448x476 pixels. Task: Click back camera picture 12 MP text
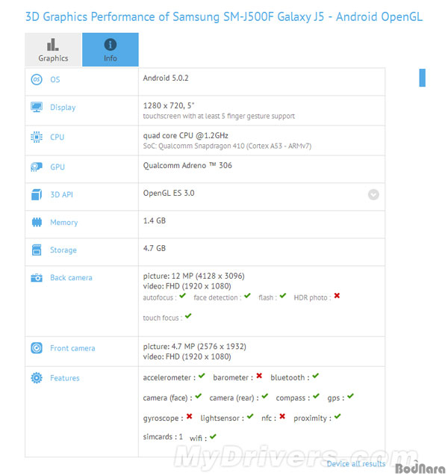[194, 276]
